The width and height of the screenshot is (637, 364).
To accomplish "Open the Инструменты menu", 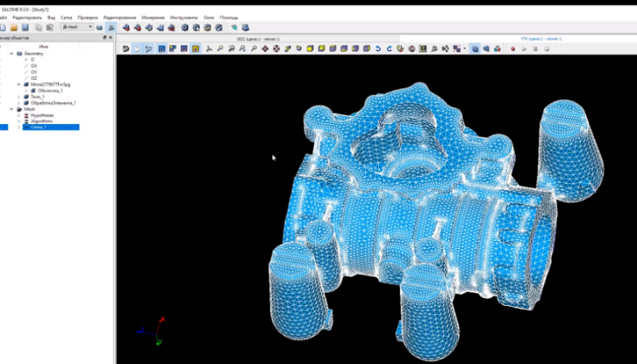I will pos(184,17).
